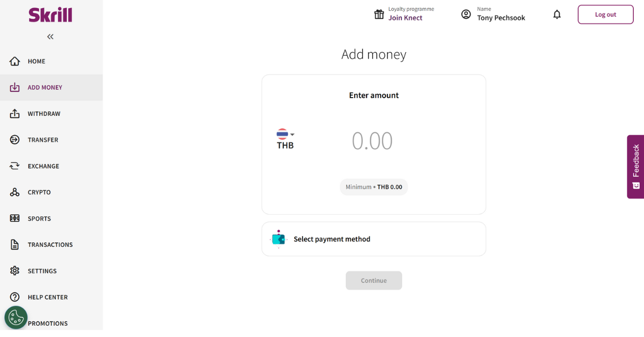Click the Loyalty programme gift icon
This screenshot has height=337, width=644.
pos(379,14)
